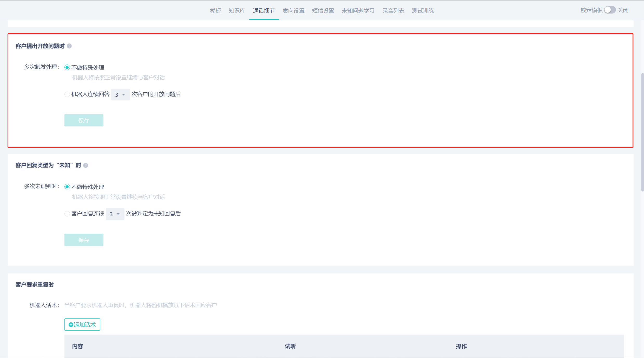
Task: Click the 关闭 label beside lock switch
Action: pos(623,10)
